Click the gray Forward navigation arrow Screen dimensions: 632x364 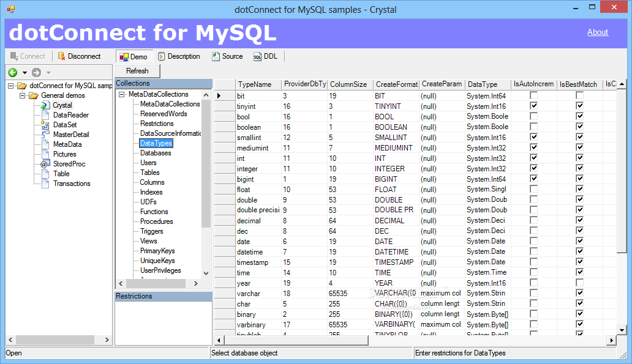click(x=36, y=72)
